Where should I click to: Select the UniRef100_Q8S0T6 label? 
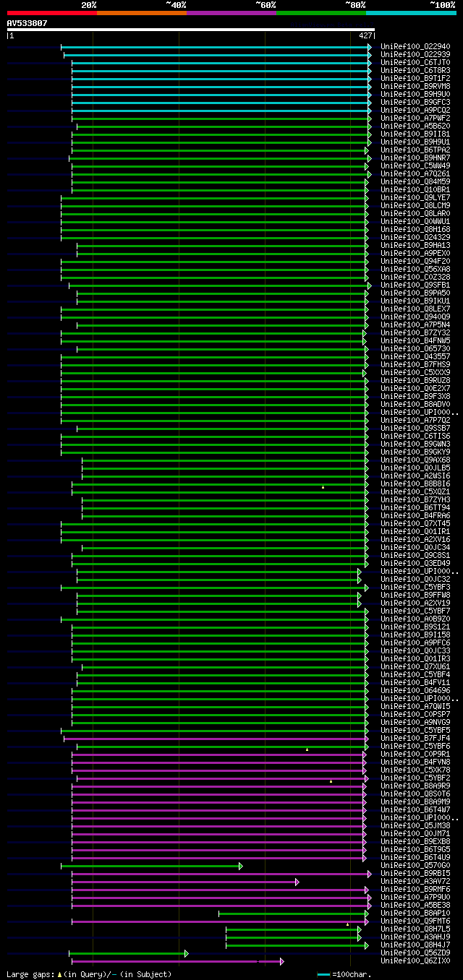click(x=415, y=794)
